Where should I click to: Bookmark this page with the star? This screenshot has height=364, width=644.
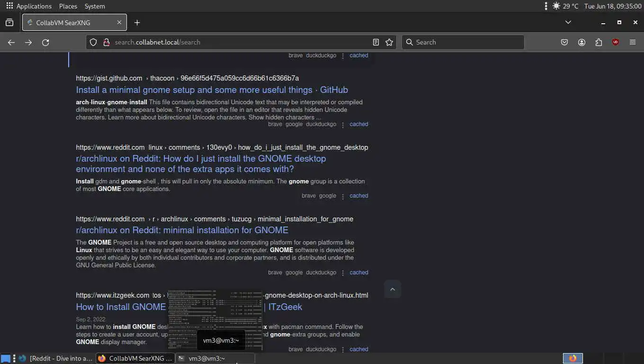pyautogui.click(x=389, y=42)
